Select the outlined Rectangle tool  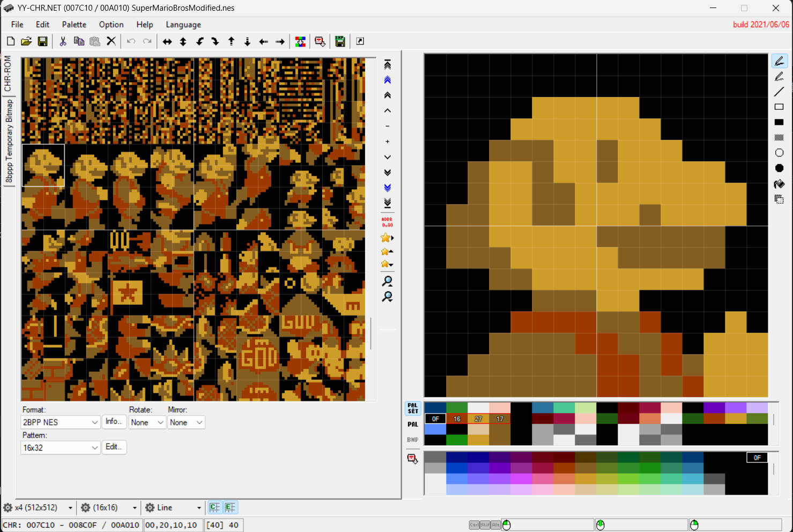(780, 107)
